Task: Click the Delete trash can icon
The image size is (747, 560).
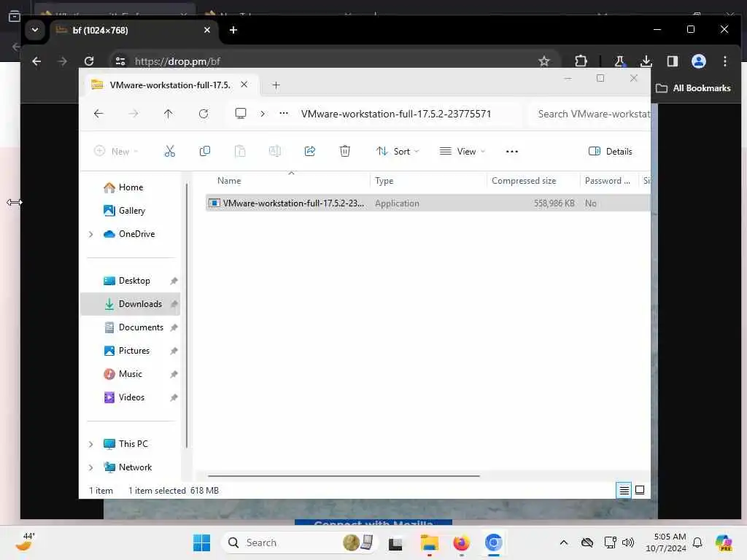Action: (345, 152)
